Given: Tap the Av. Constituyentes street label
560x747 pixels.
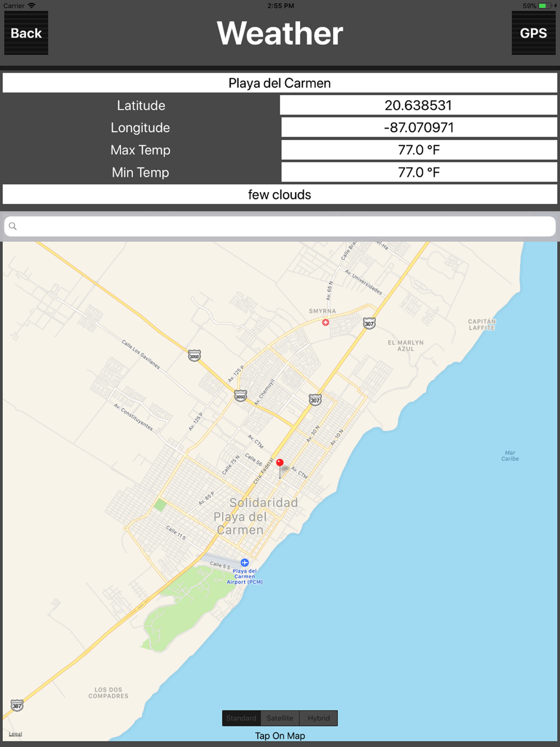Looking at the screenshot, I should pos(133,417).
